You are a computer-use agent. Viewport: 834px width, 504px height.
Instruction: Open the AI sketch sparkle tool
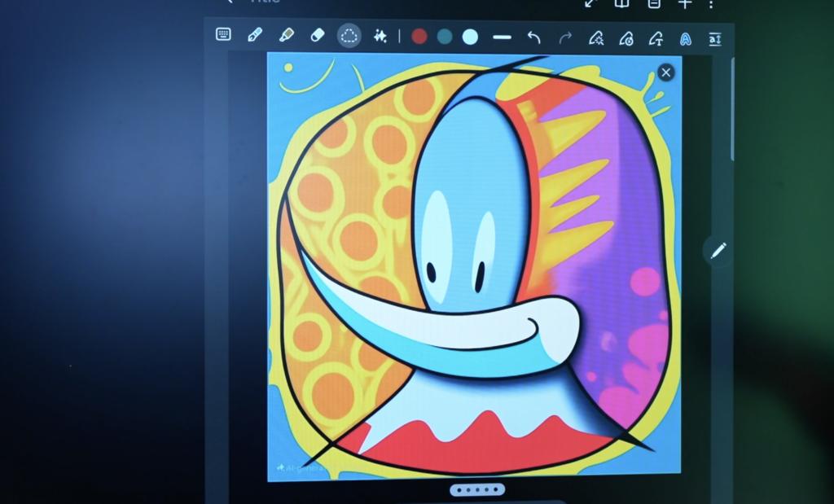(x=380, y=36)
